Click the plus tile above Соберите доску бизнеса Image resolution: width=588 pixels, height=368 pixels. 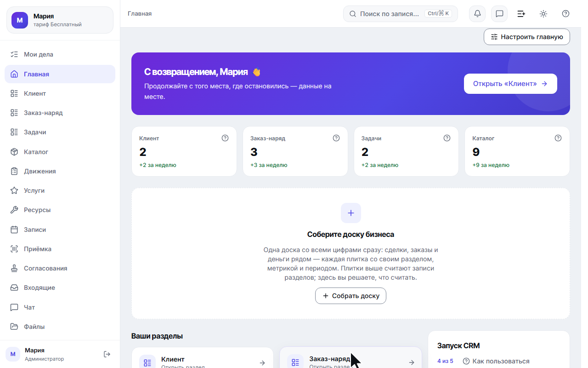351,213
